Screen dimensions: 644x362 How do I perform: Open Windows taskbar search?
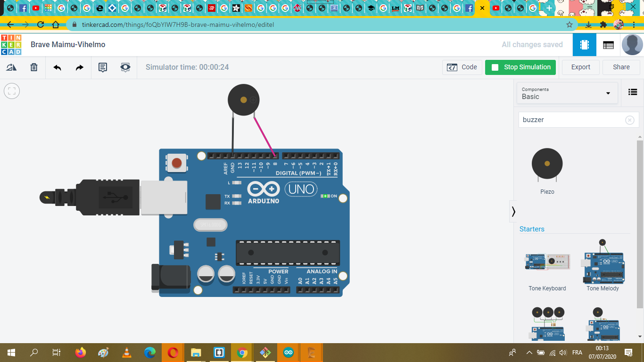34,353
